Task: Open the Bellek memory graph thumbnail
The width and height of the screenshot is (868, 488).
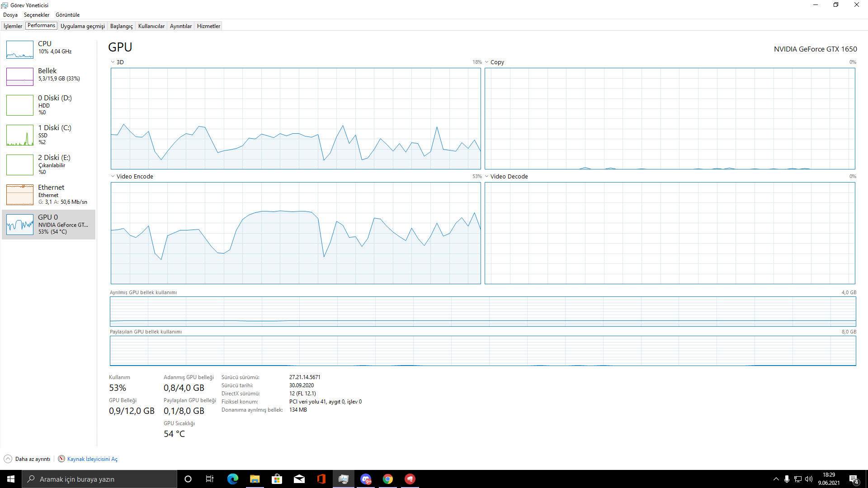Action: 20,77
